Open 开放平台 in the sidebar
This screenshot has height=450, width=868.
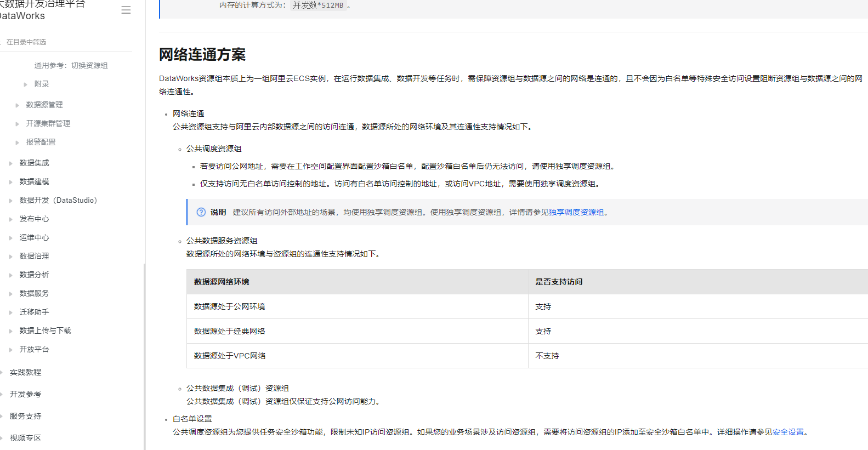[x=34, y=349]
